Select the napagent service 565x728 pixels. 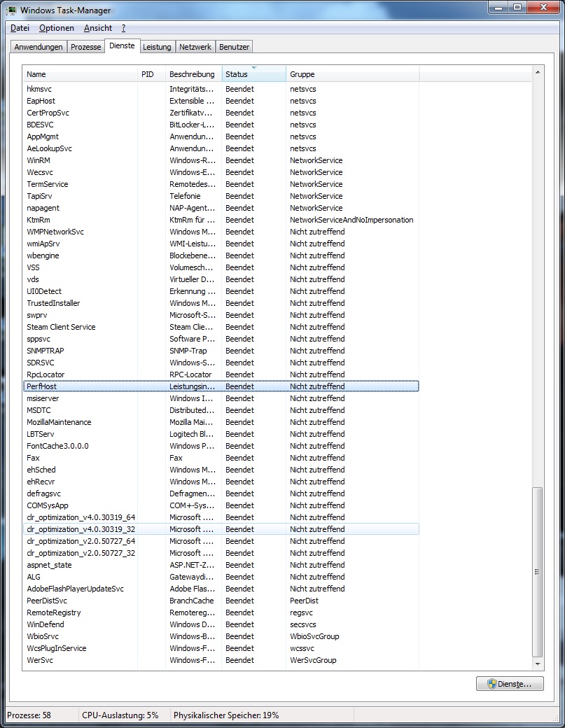point(221,208)
